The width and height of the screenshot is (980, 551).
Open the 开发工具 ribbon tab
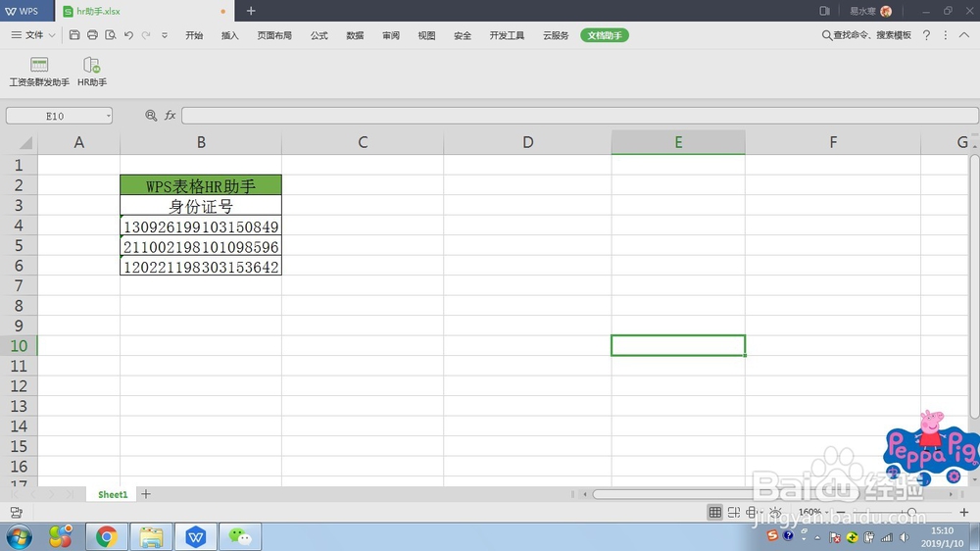pos(507,35)
